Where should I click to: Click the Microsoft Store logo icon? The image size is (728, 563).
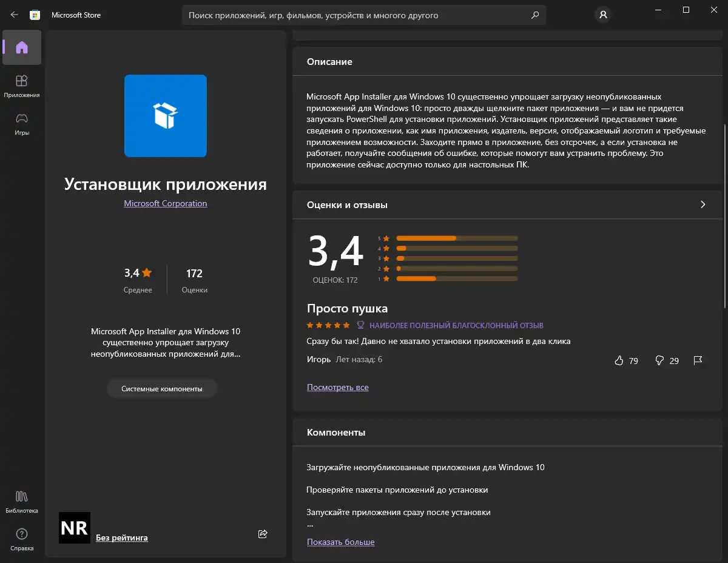[35, 15]
